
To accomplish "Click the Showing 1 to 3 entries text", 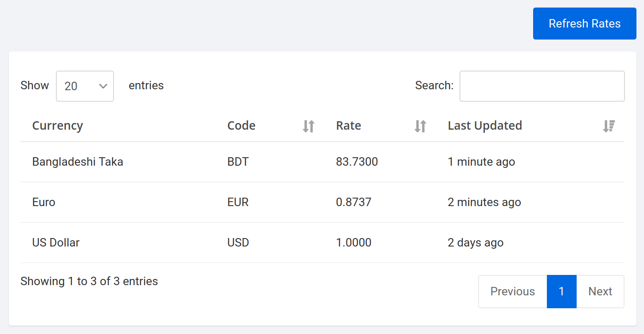I will point(89,281).
